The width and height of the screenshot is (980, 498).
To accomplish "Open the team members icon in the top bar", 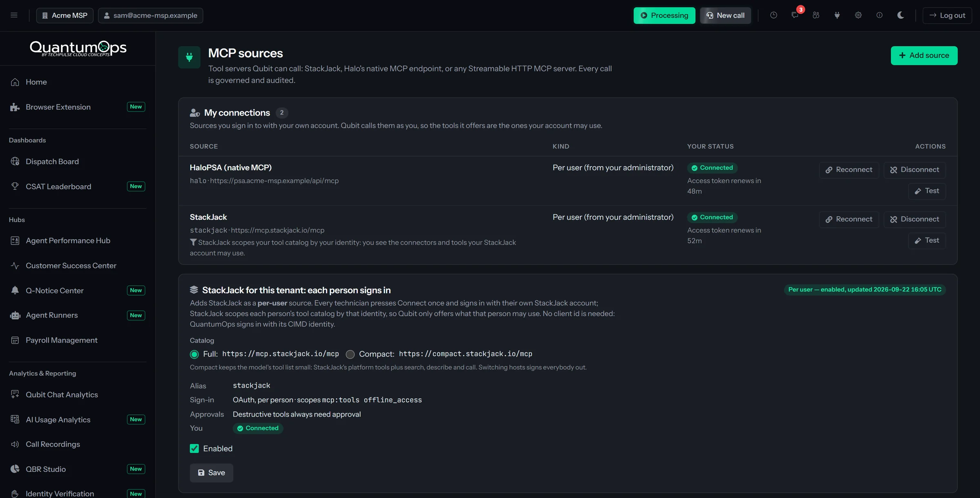I will click(816, 15).
